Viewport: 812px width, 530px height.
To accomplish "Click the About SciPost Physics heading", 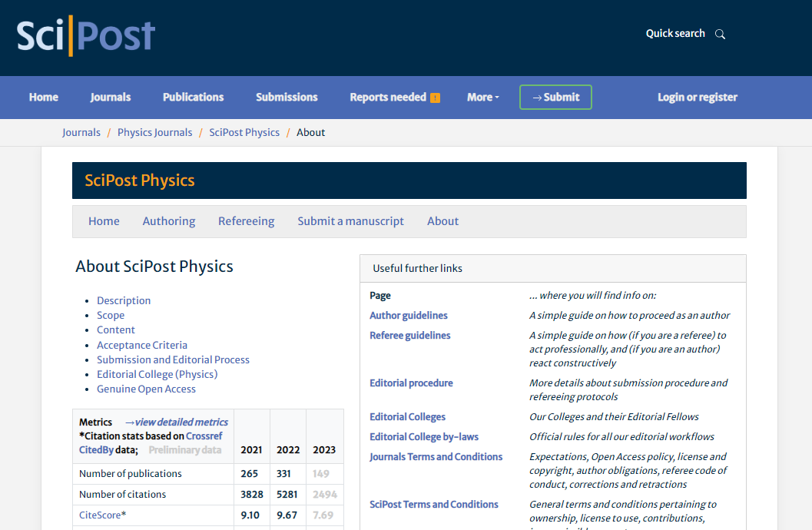I will tap(154, 267).
